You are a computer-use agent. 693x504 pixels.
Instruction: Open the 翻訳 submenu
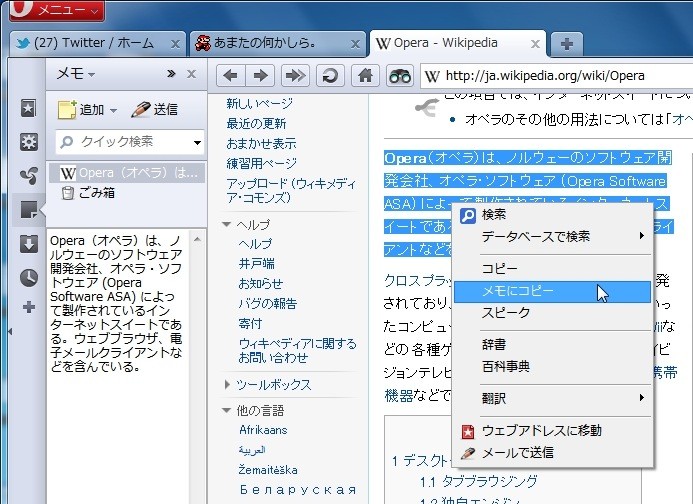[552, 398]
